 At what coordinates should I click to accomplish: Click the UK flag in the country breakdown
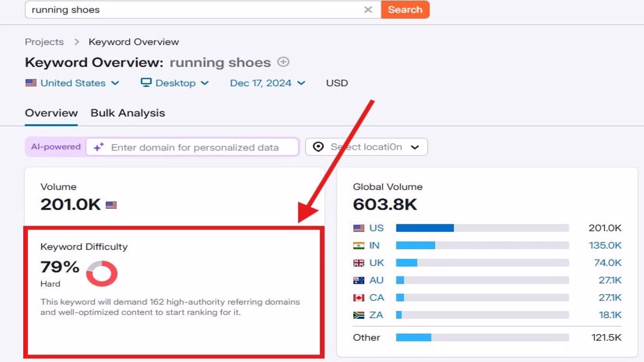[x=358, y=262]
